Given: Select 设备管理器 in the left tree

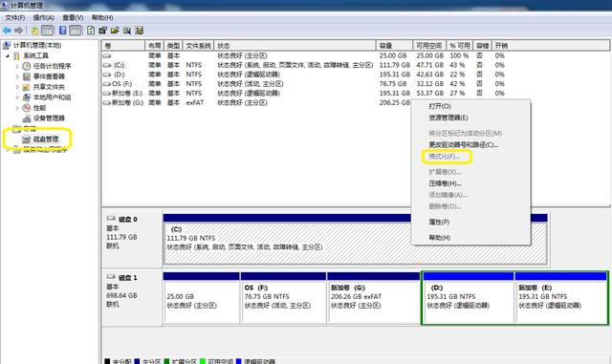Looking at the screenshot, I should click(x=49, y=118).
